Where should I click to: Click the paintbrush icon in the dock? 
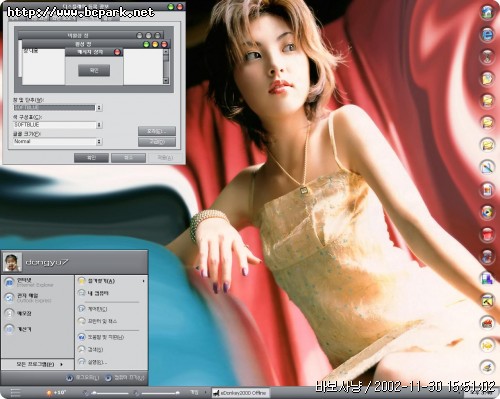[x=487, y=167]
